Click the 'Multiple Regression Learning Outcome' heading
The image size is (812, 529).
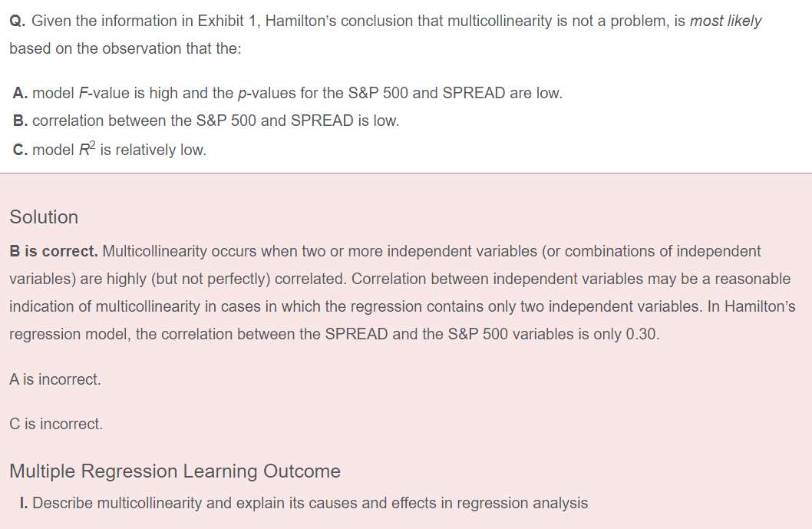click(x=175, y=471)
